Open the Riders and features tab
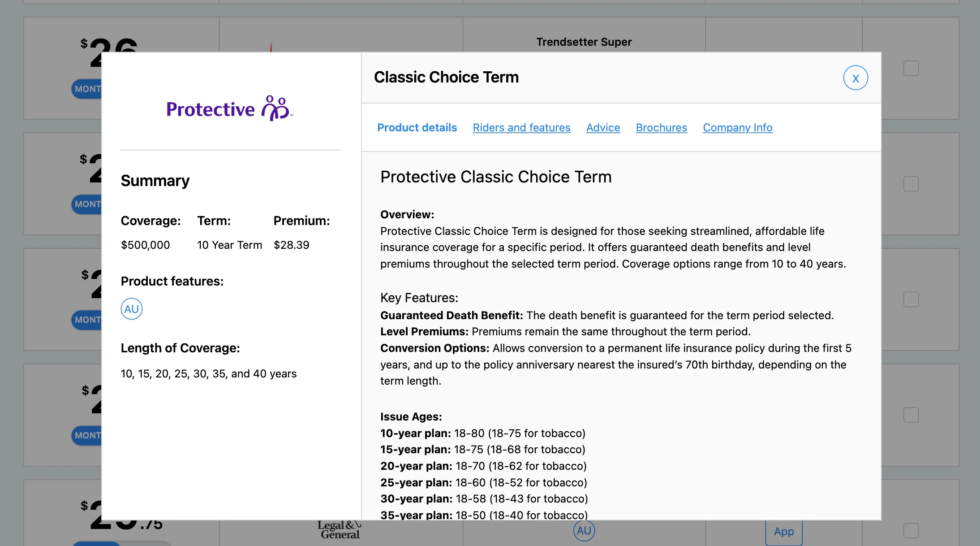Viewport: 980px width, 546px height. click(521, 127)
